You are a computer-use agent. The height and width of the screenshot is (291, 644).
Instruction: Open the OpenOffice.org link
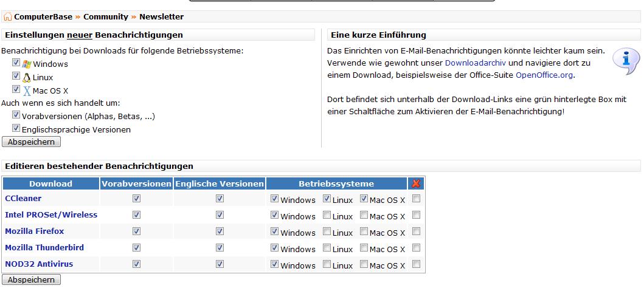(544, 75)
